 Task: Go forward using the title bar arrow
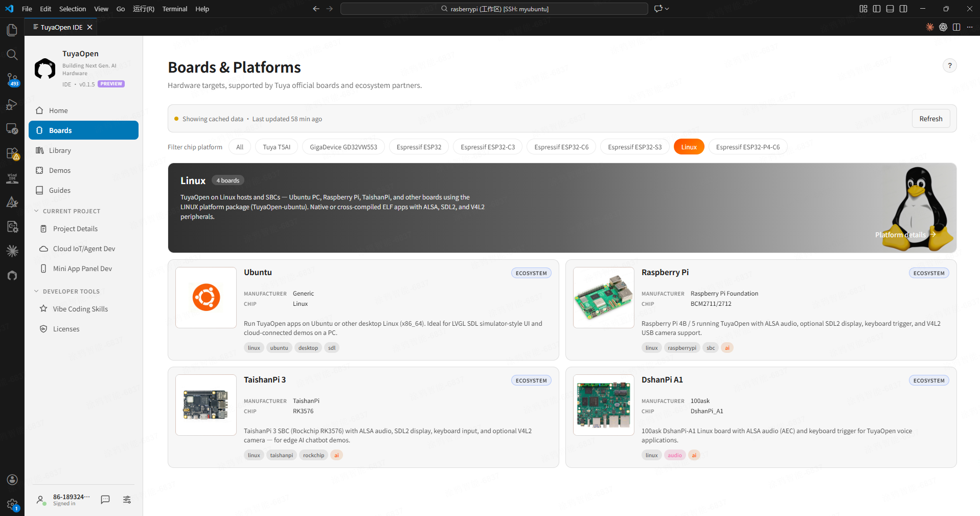pyautogui.click(x=329, y=9)
